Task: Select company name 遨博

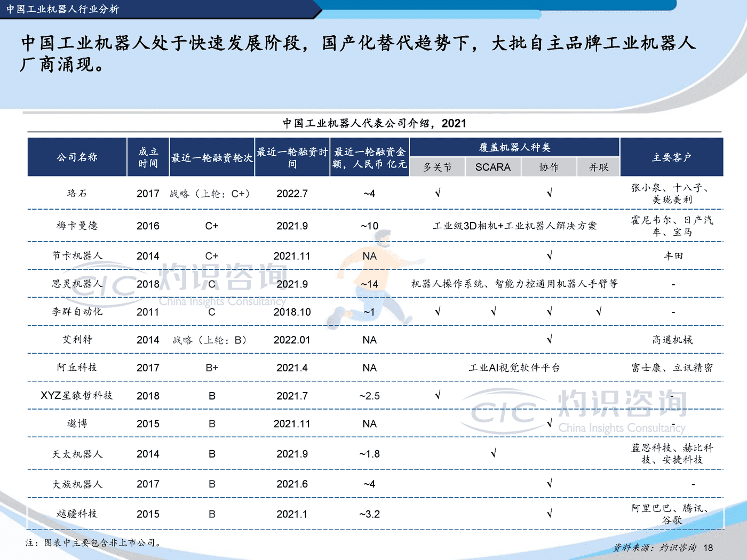Action: pos(77,423)
